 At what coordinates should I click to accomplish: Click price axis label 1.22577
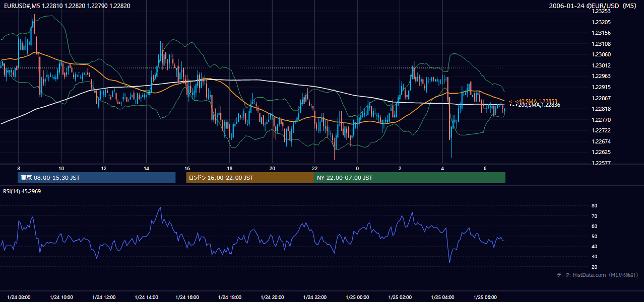pos(601,163)
